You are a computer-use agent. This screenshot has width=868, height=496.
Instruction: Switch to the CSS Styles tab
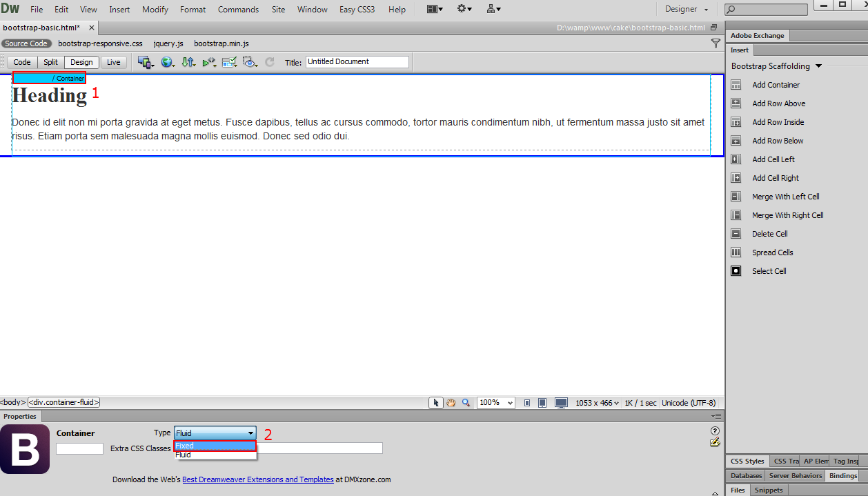click(x=748, y=462)
